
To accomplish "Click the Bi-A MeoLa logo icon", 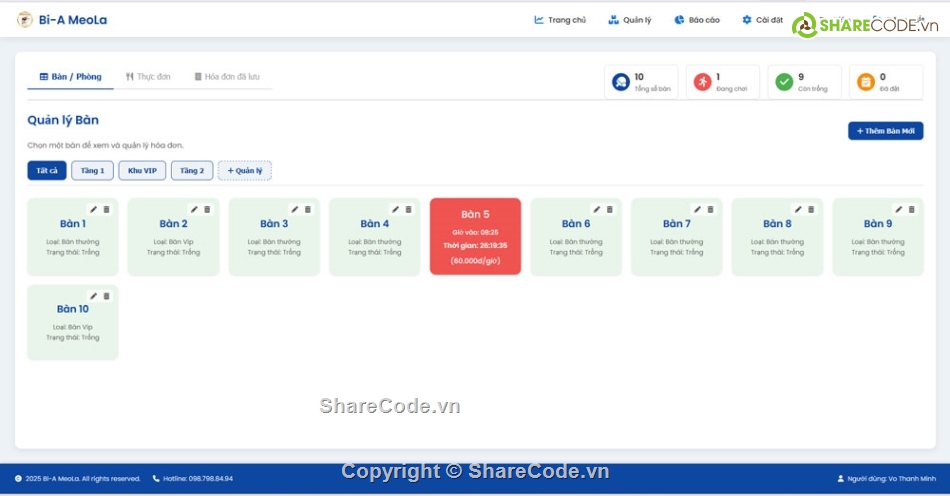I will [x=25, y=20].
